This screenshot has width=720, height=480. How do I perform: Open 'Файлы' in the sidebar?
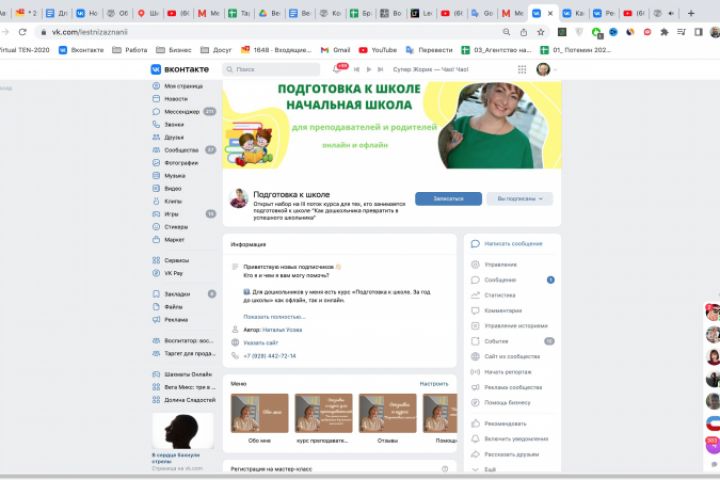168,307
